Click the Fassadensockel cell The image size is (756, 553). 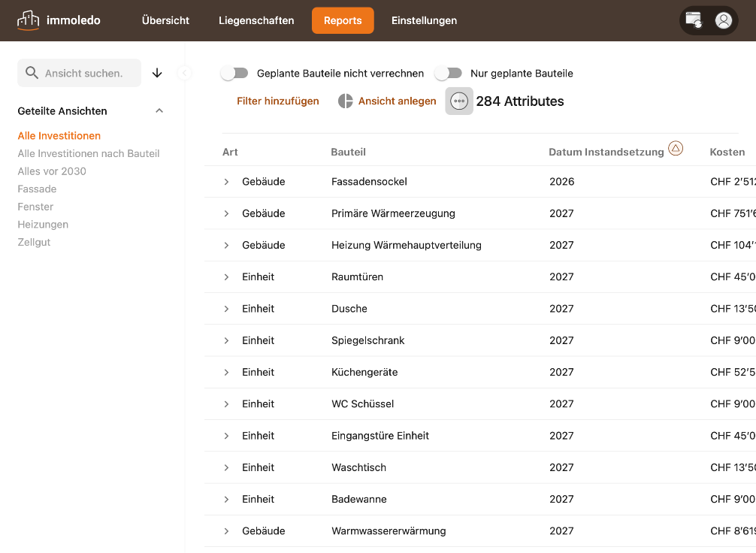point(369,182)
